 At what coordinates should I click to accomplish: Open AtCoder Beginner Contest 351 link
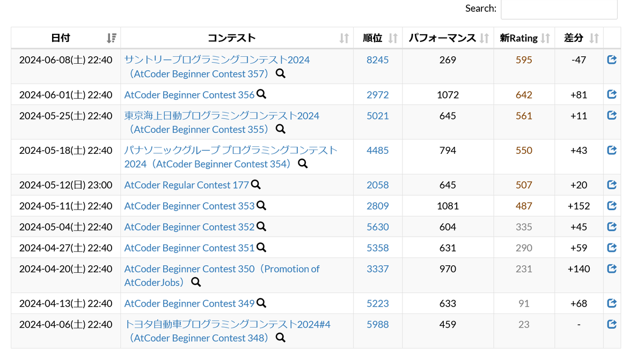coord(189,248)
